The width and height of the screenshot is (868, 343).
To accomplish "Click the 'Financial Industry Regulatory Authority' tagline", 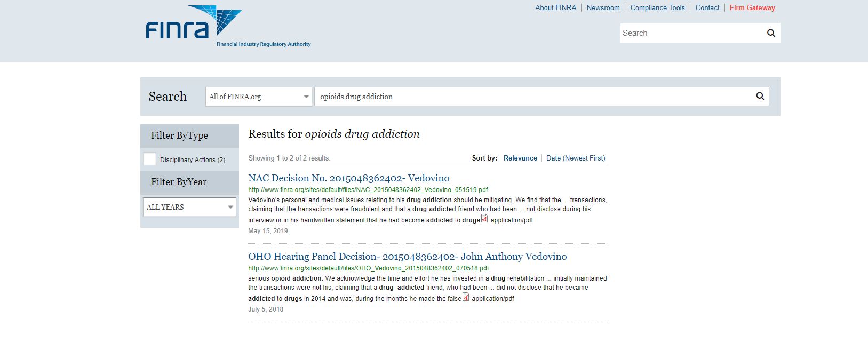I will click(x=264, y=44).
